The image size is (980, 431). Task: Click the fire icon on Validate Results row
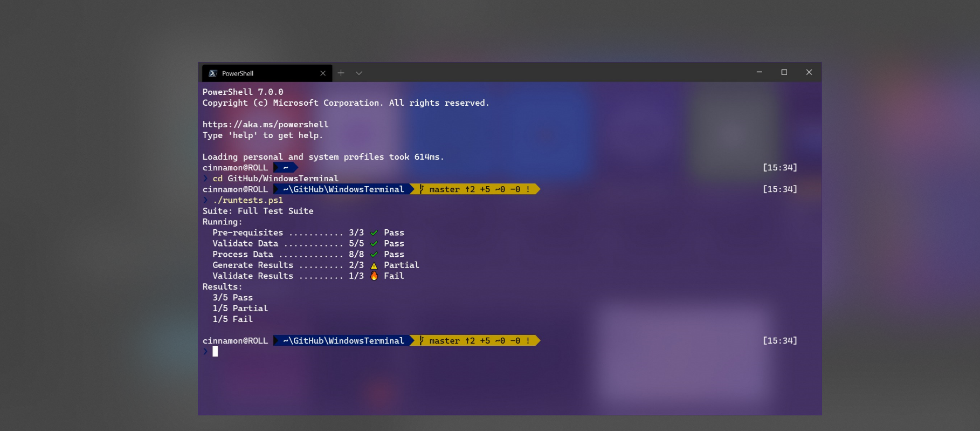[x=374, y=276]
